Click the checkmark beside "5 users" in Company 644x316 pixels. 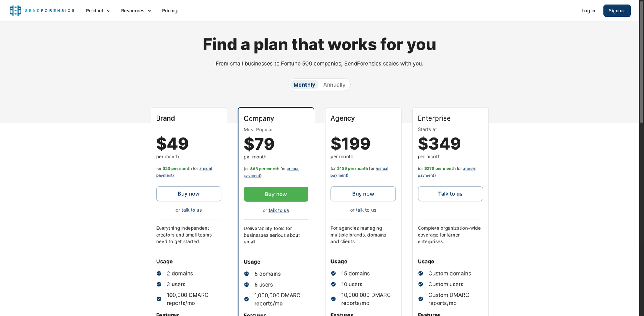point(246,285)
